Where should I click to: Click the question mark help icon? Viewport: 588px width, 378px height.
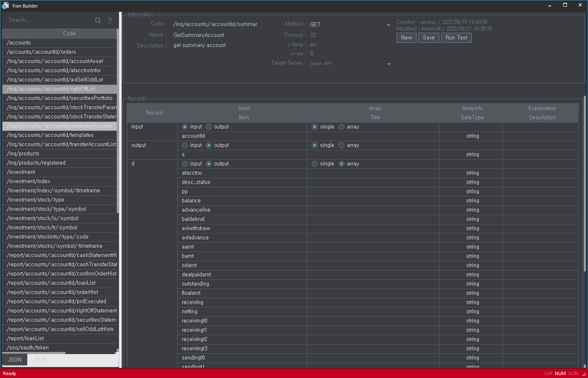coord(110,20)
